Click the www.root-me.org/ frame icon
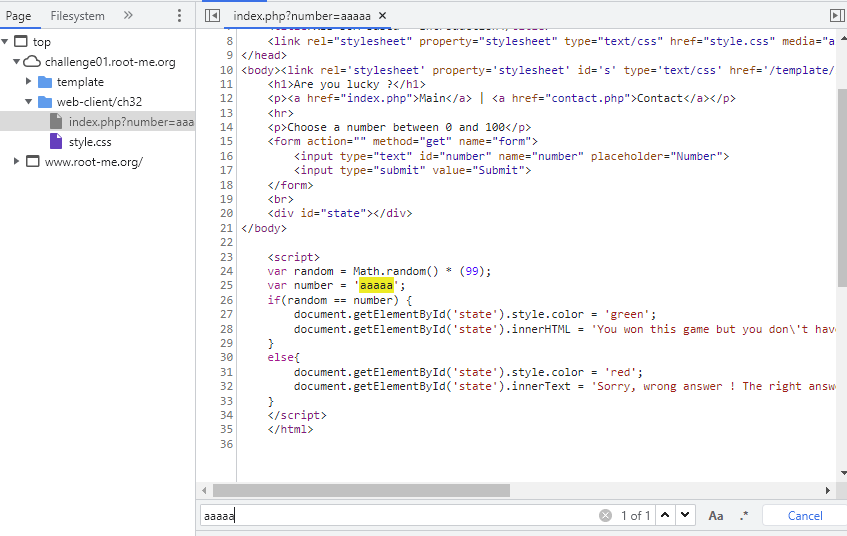The width and height of the screenshot is (847, 536). tap(33, 162)
